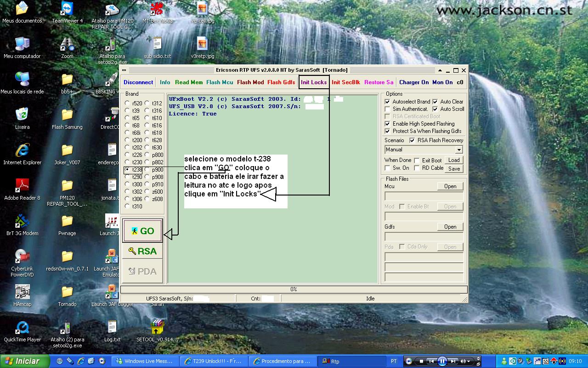Toggle Enable High Speed Flashing
588x368 pixels.
[387, 124]
